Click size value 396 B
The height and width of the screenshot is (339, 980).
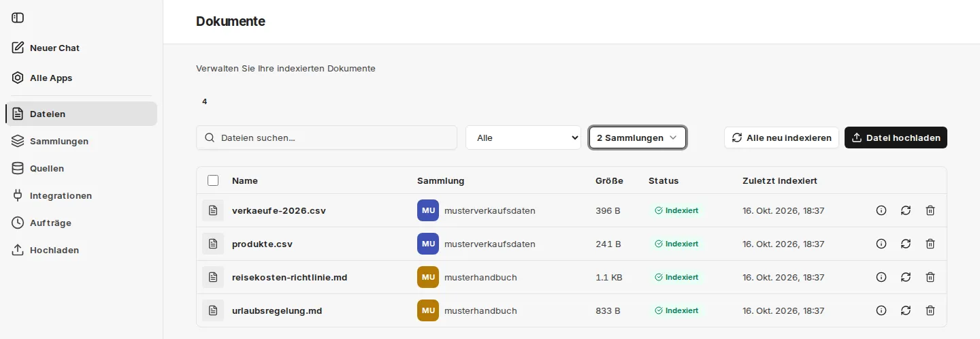608,210
